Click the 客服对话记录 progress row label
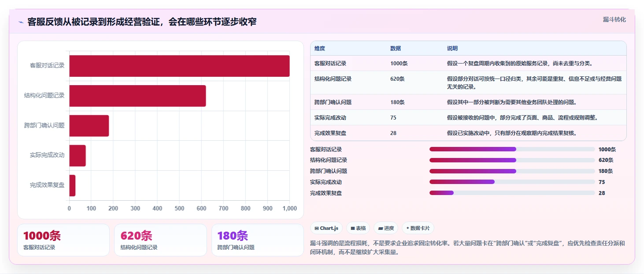The image size is (644, 274). tap(326, 150)
